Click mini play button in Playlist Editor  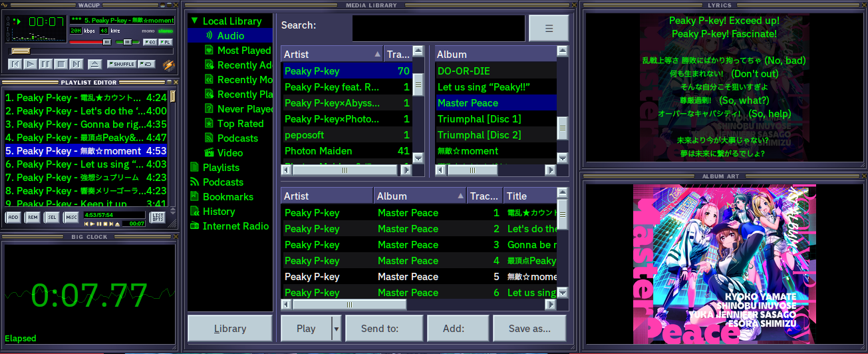(92, 224)
